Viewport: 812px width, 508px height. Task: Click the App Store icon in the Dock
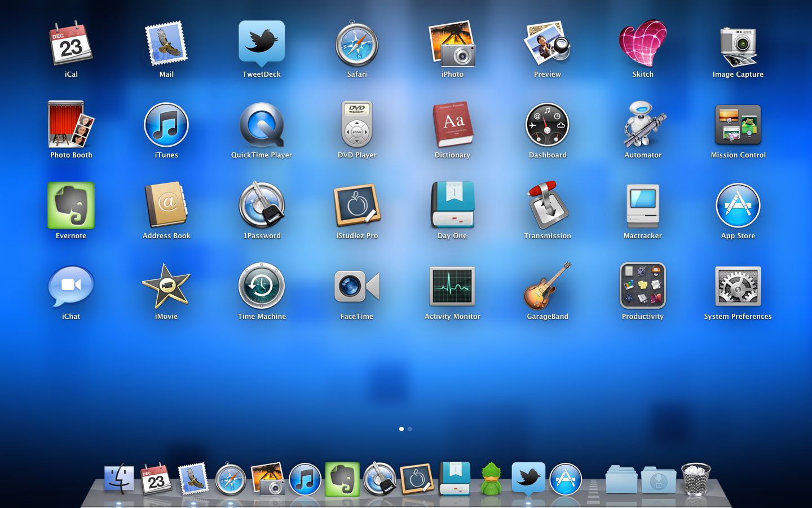tap(566, 480)
